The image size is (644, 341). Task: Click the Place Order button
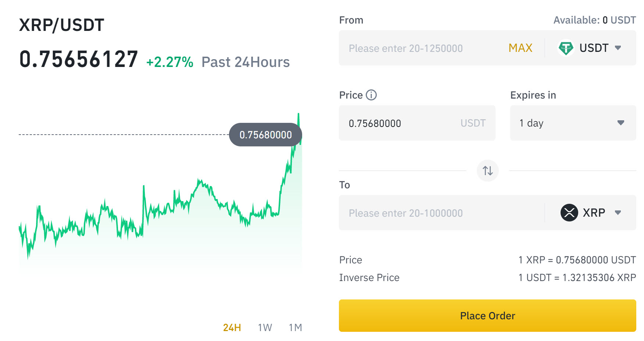487,316
